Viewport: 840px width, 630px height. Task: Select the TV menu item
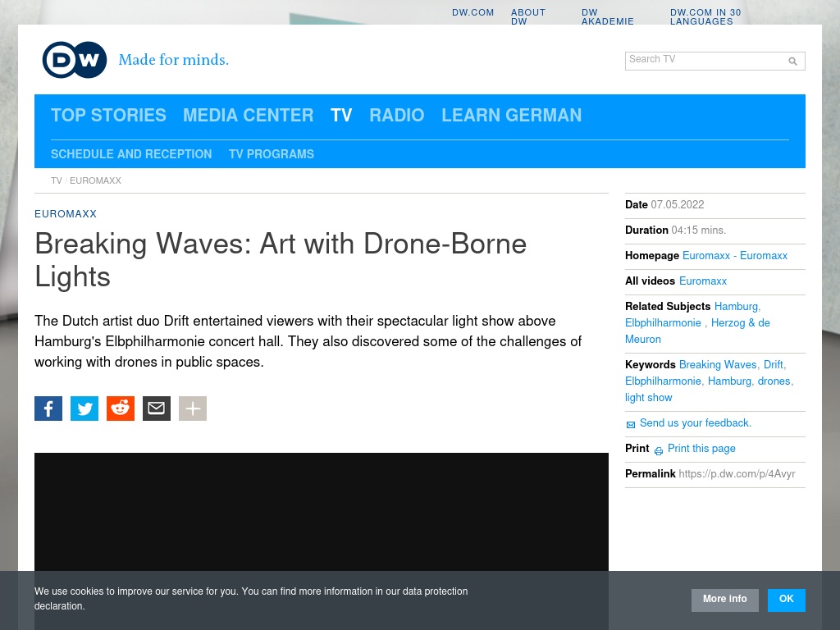341,115
